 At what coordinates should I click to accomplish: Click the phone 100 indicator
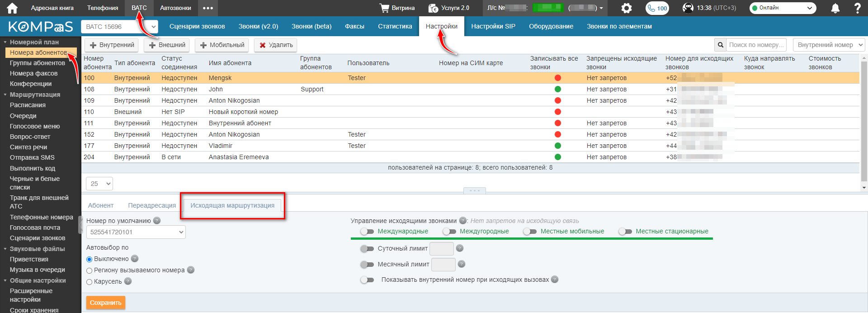click(x=657, y=8)
